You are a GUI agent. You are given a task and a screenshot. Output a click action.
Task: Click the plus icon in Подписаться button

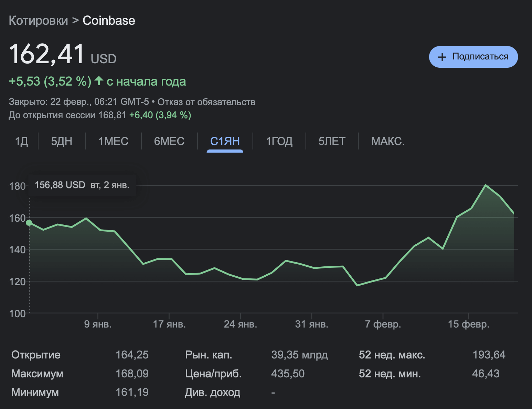coord(442,57)
